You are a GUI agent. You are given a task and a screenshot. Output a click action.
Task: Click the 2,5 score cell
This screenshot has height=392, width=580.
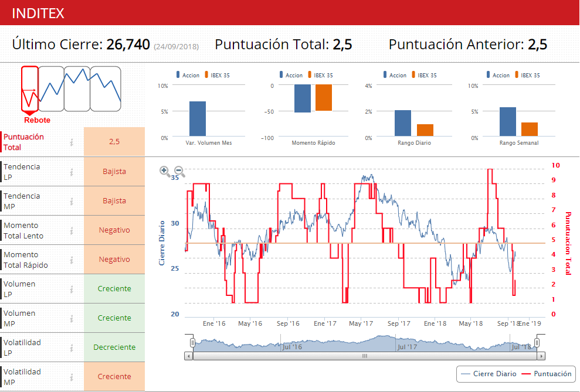[114, 141]
